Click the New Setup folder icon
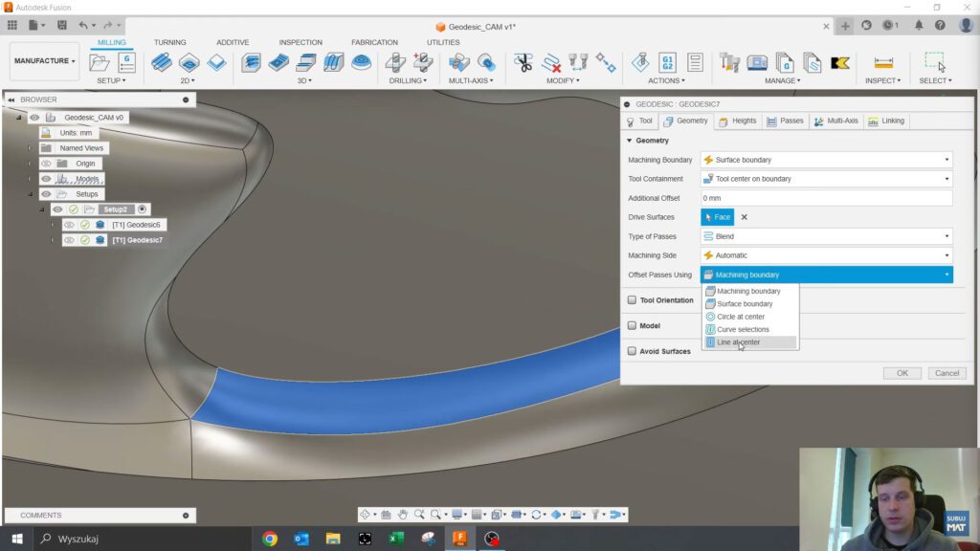 (x=100, y=63)
